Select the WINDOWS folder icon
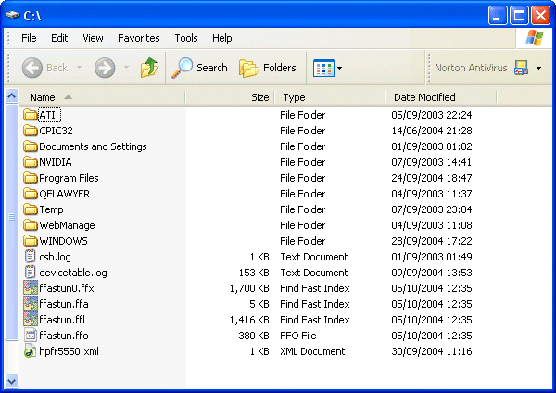This screenshot has height=393, width=556. 30,241
